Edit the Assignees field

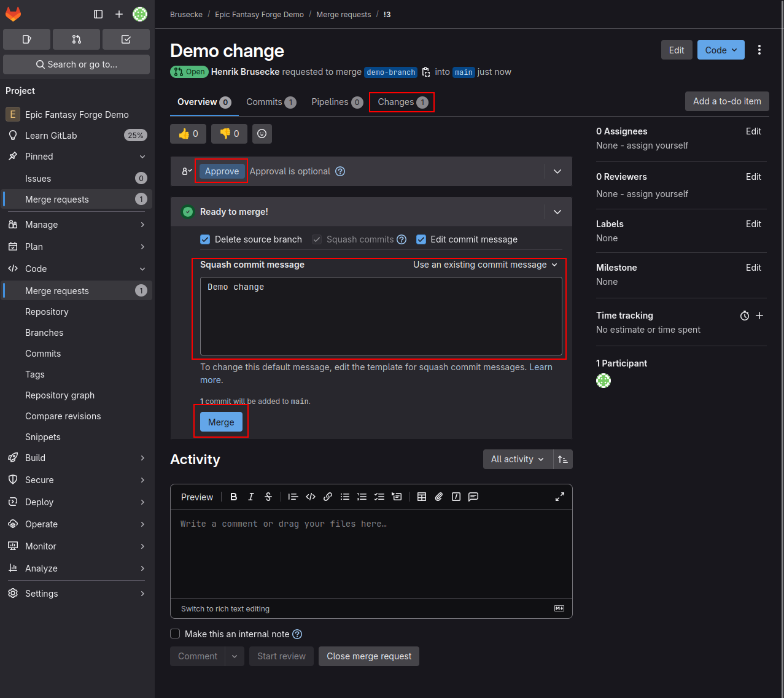click(753, 131)
